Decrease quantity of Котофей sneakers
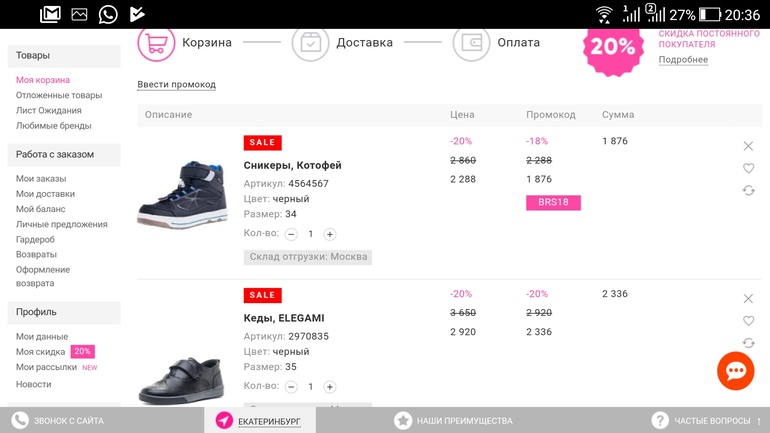The height and width of the screenshot is (433, 770). (291, 234)
